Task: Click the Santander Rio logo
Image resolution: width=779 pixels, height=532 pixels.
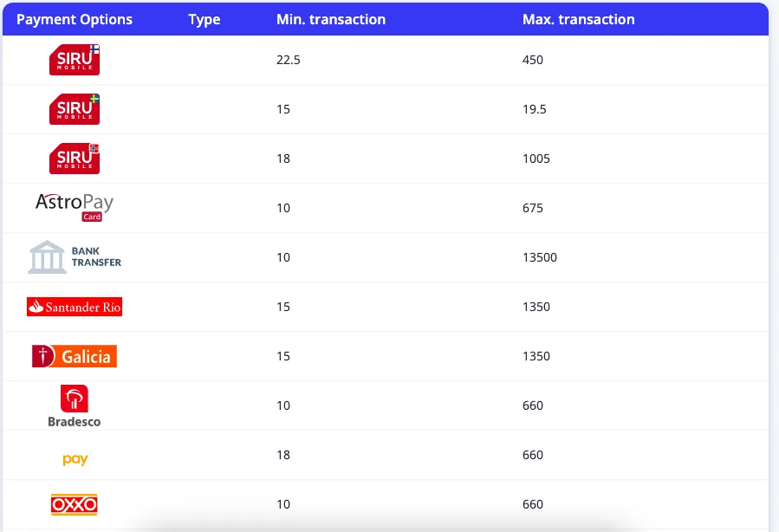Action: (x=75, y=307)
